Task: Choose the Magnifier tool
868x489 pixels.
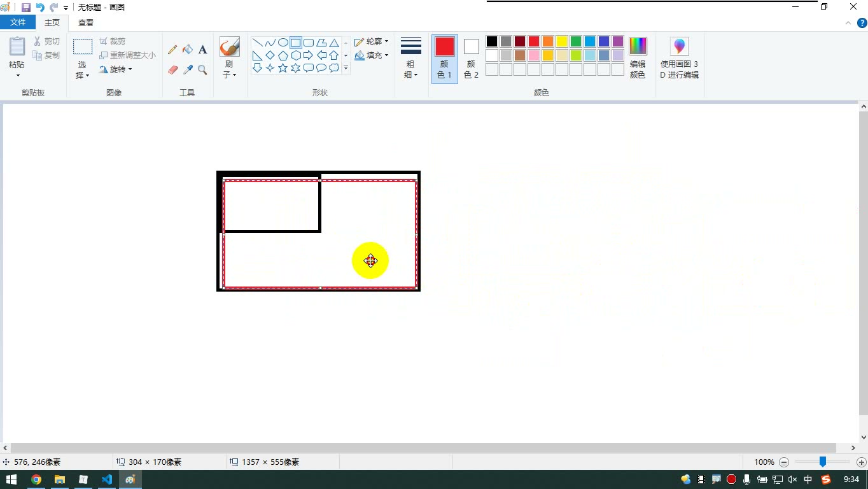Action: (203, 70)
